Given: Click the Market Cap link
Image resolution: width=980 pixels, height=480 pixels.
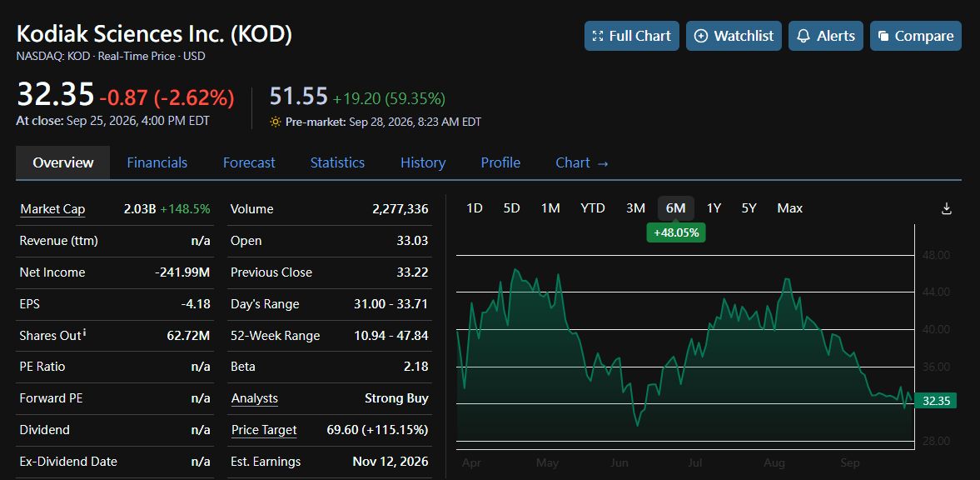Looking at the screenshot, I should point(52,209).
